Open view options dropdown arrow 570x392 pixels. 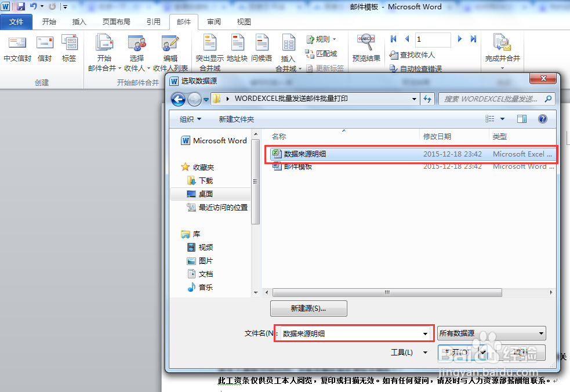502,119
